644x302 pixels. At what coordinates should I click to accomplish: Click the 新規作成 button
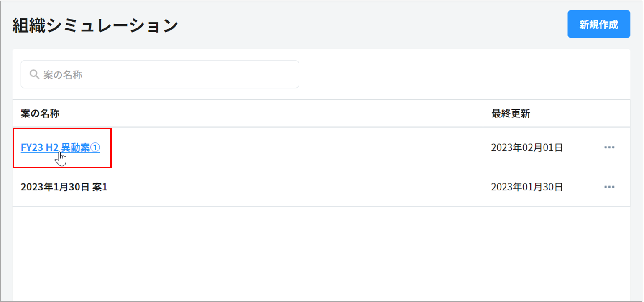pyautogui.click(x=598, y=24)
